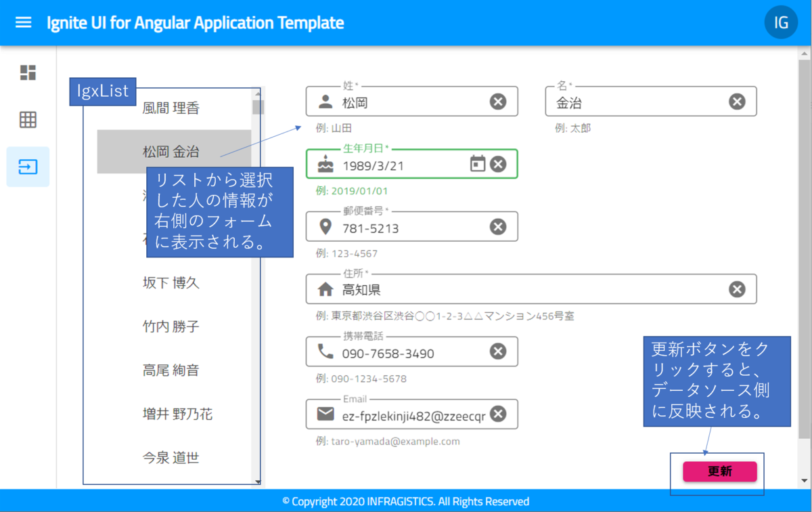Select the input form sidebar icon
Image resolution: width=812 pixels, height=512 pixels.
[x=28, y=167]
